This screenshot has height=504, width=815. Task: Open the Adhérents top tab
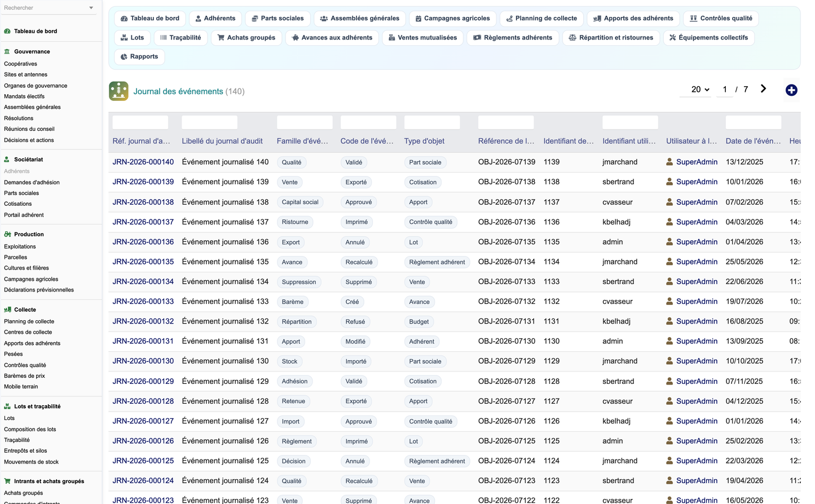215,19
